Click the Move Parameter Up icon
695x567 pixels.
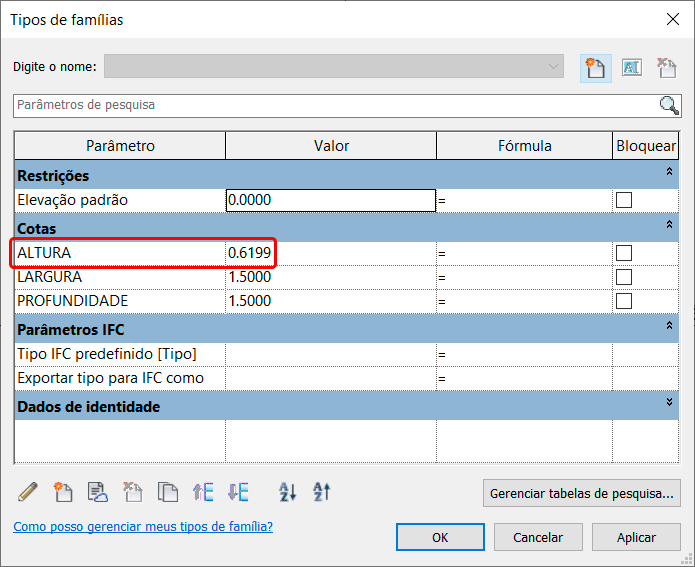pyautogui.click(x=203, y=491)
